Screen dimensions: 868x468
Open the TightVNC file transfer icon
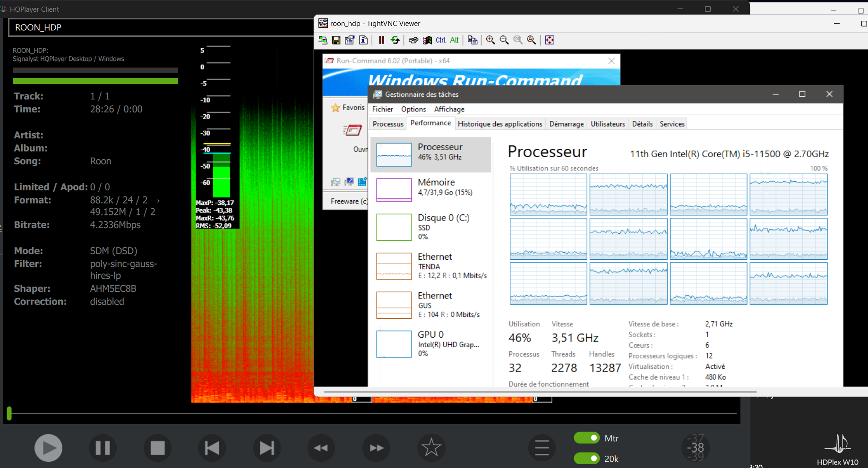[x=472, y=40]
